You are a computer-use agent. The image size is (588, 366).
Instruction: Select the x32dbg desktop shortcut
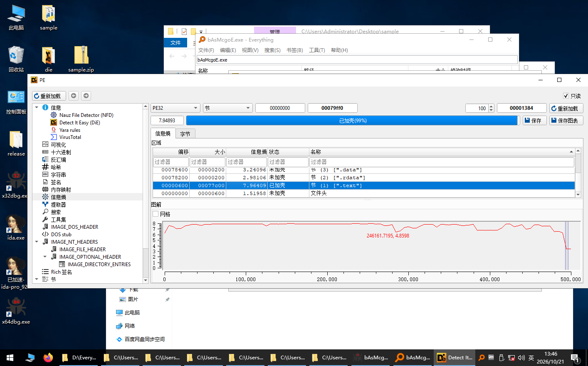16,185
